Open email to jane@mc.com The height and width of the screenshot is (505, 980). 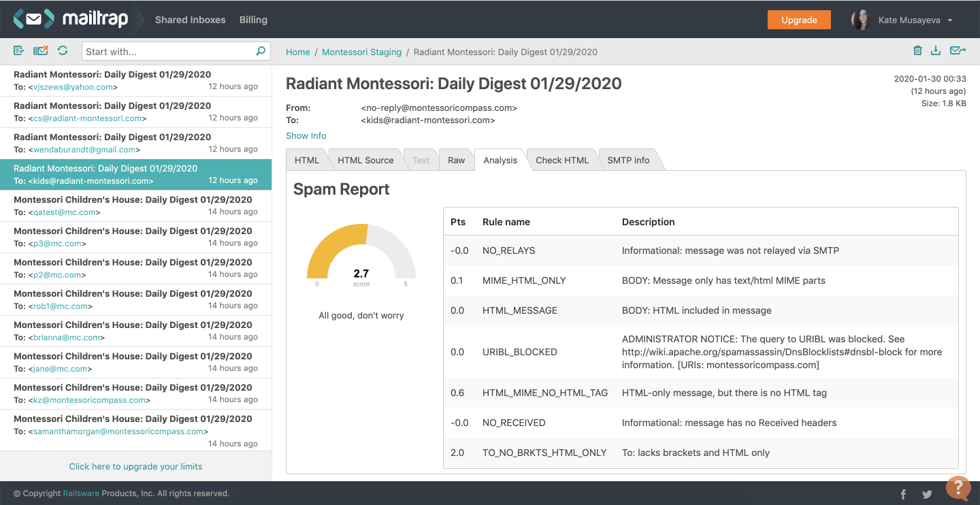tap(135, 362)
